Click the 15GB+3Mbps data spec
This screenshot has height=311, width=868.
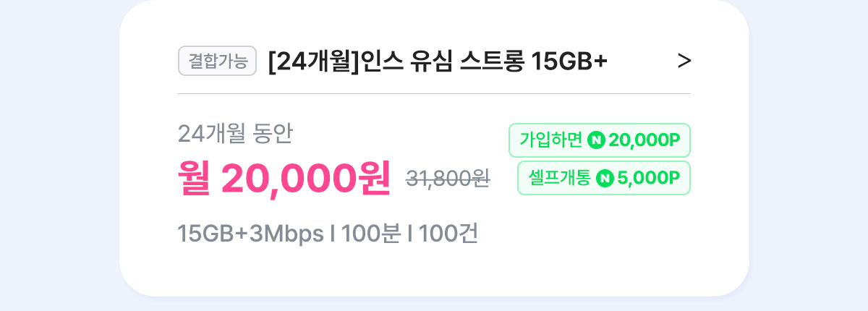[x=250, y=234]
